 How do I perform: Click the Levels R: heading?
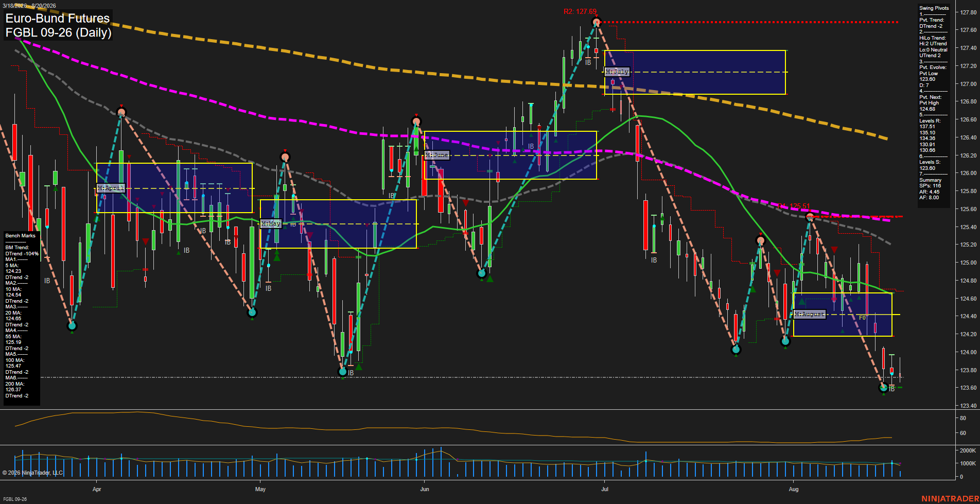tap(930, 121)
